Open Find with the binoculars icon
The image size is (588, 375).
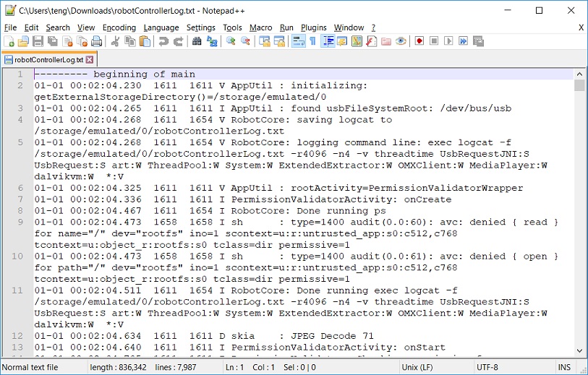197,41
